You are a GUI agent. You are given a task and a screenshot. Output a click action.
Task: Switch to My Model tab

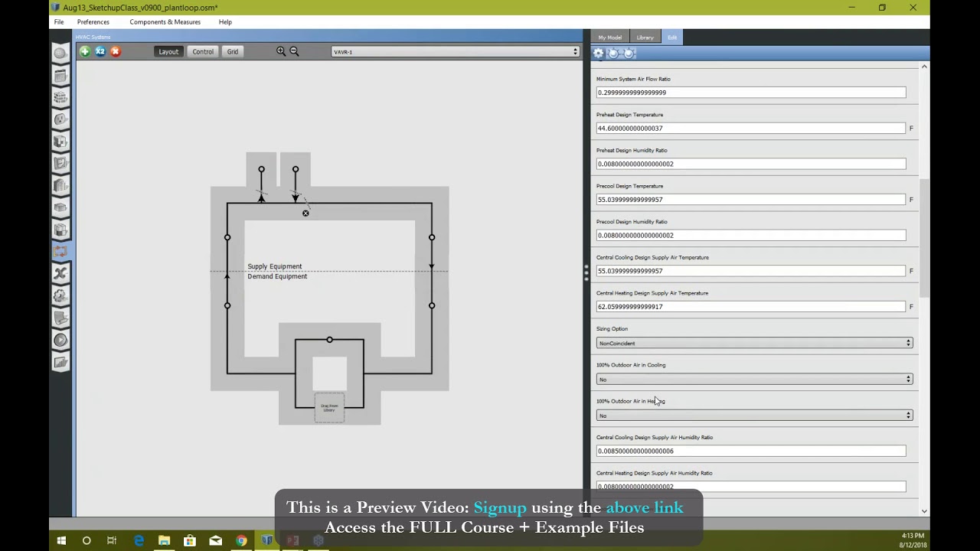pos(609,37)
